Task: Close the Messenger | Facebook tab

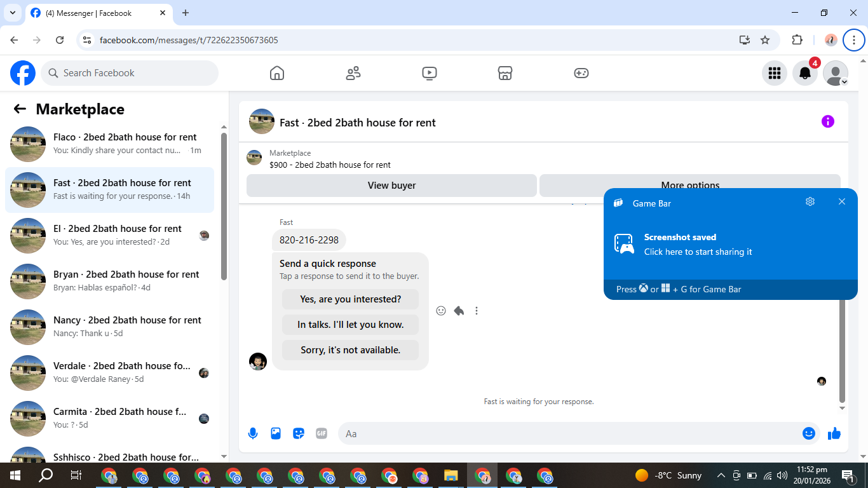Action: (163, 13)
